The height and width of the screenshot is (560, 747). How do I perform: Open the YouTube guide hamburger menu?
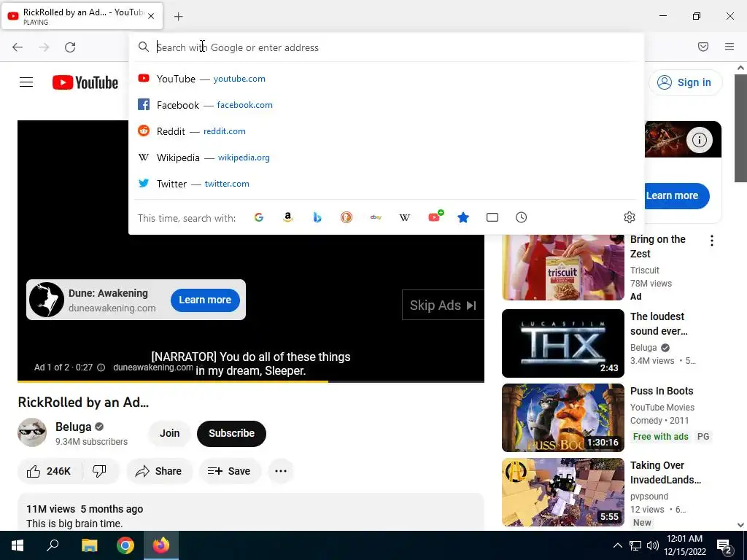(26, 82)
